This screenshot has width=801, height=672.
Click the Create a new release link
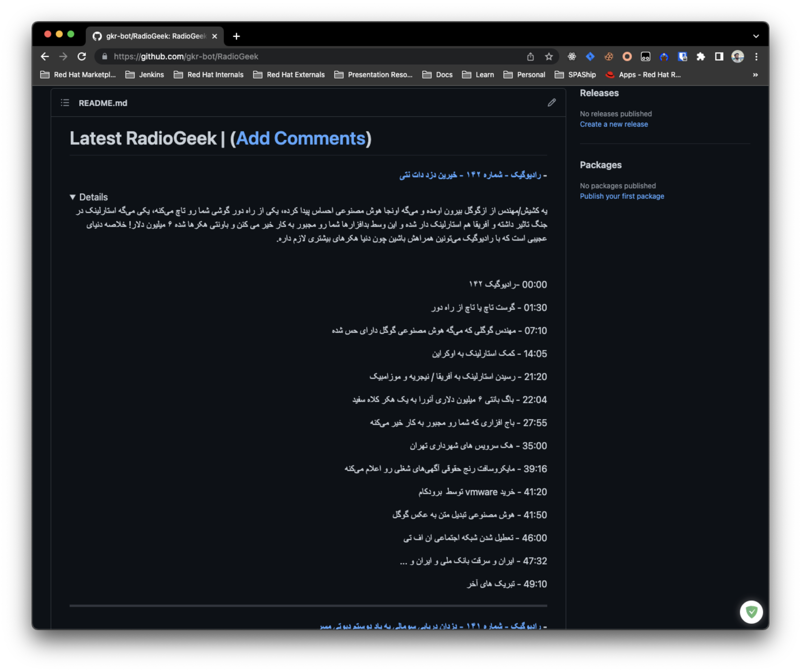coord(613,124)
